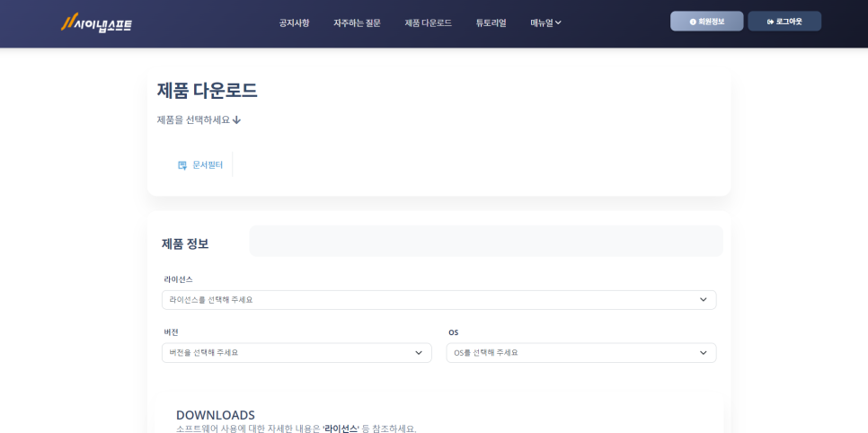Screen dimensions: 868x433
Task: Click the 로그아웃 button
Action: pyautogui.click(x=784, y=21)
